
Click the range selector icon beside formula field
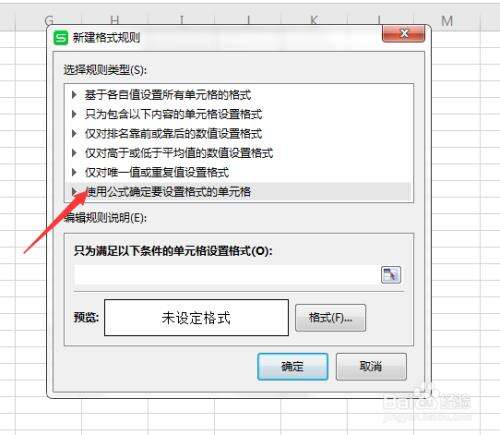(x=391, y=275)
